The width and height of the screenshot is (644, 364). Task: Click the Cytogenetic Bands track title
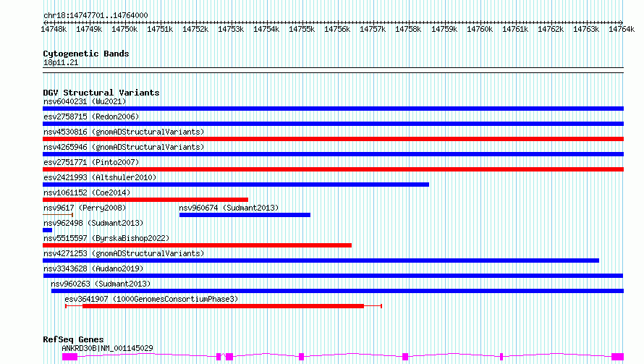pyautogui.click(x=86, y=54)
